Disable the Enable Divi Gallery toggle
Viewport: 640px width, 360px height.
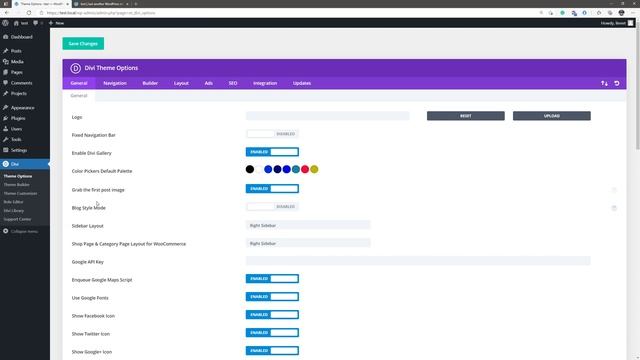click(272, 152)
